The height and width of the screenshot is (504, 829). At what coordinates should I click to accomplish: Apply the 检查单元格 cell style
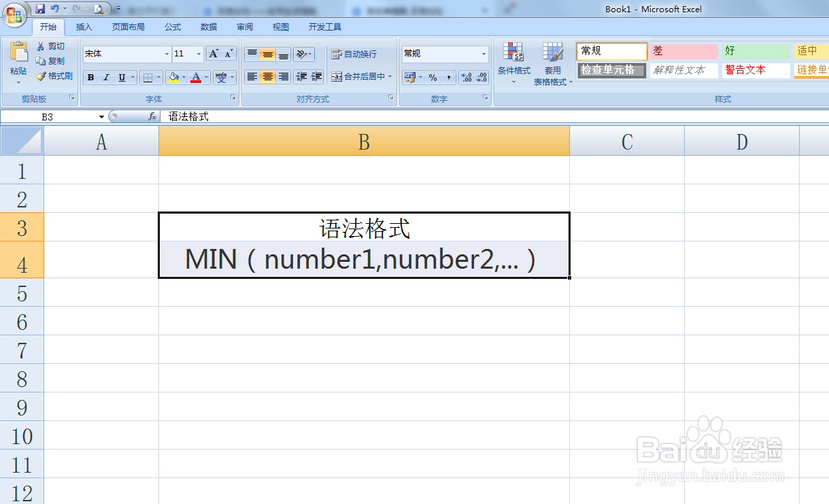(x=612, y=70)
